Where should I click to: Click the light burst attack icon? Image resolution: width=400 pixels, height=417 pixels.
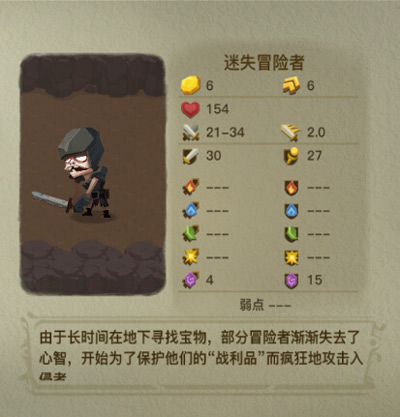click(191, 257)
